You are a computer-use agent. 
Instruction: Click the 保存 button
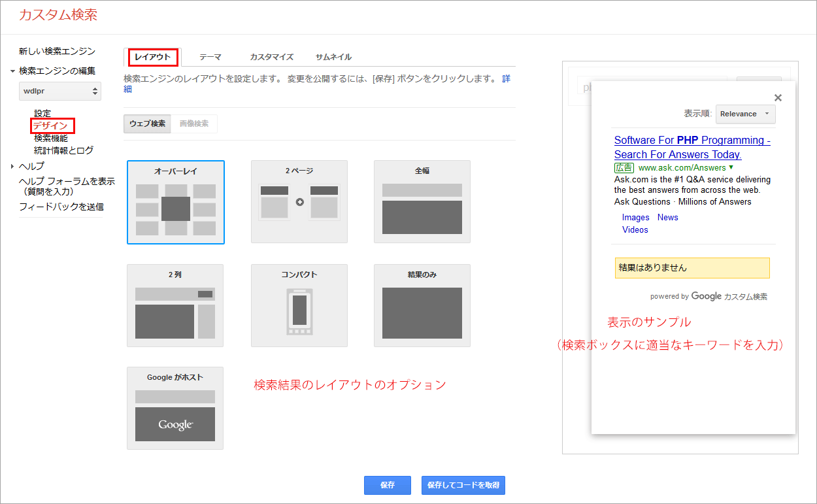[388, 485]
